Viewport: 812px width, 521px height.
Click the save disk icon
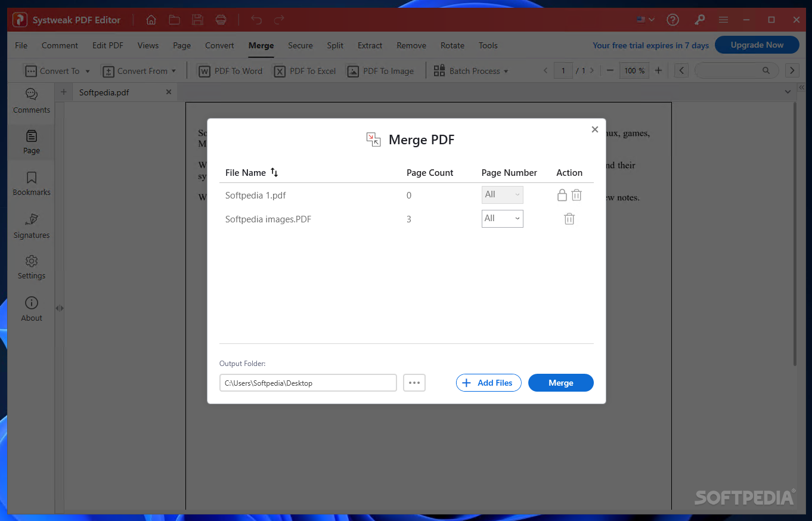click(197, 20)
